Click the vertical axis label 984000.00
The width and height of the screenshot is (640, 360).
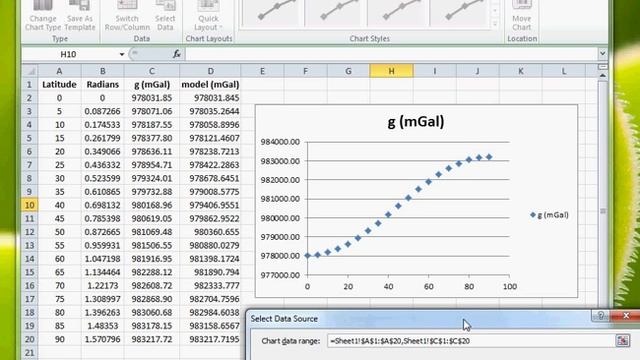pos(280,142)
